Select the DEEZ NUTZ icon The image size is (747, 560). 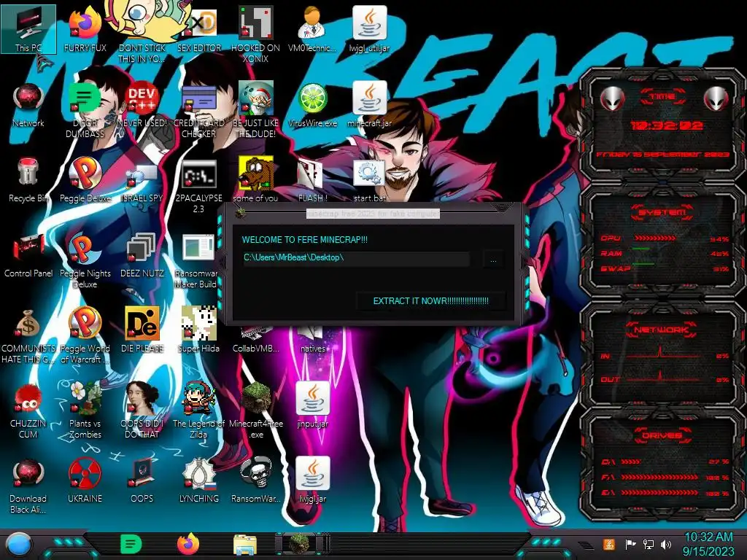point(142,255)
